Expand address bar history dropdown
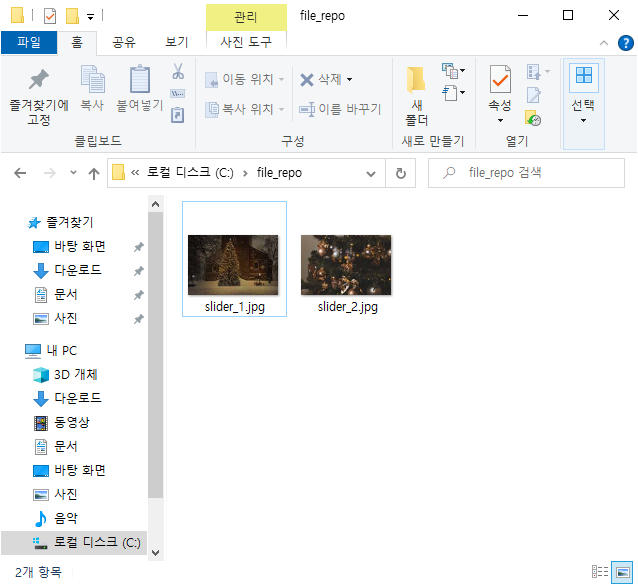Image resolution: width=638 pixels, height=585 pixels. tap(371, 174)
